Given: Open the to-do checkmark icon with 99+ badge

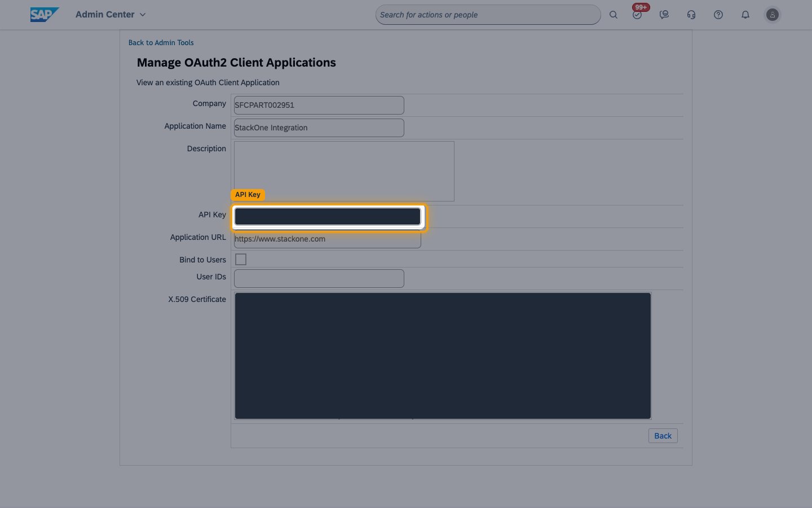Looking at the screenshot, I should (638, 14).
